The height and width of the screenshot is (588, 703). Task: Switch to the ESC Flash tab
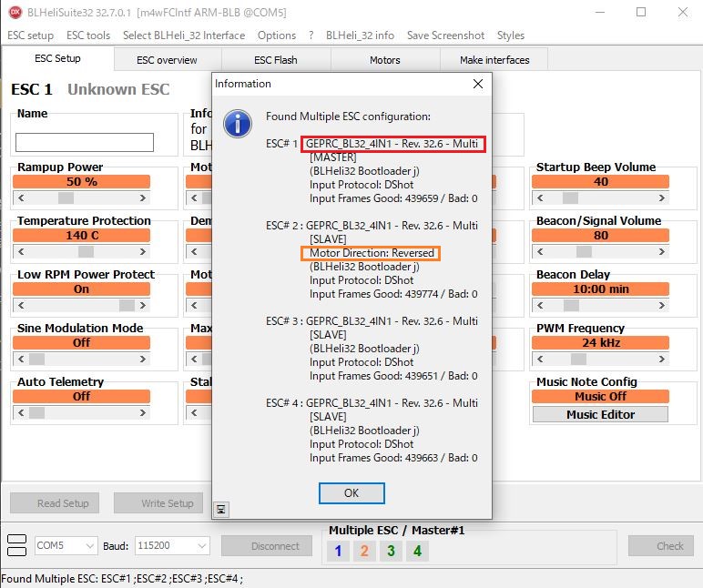276,60
